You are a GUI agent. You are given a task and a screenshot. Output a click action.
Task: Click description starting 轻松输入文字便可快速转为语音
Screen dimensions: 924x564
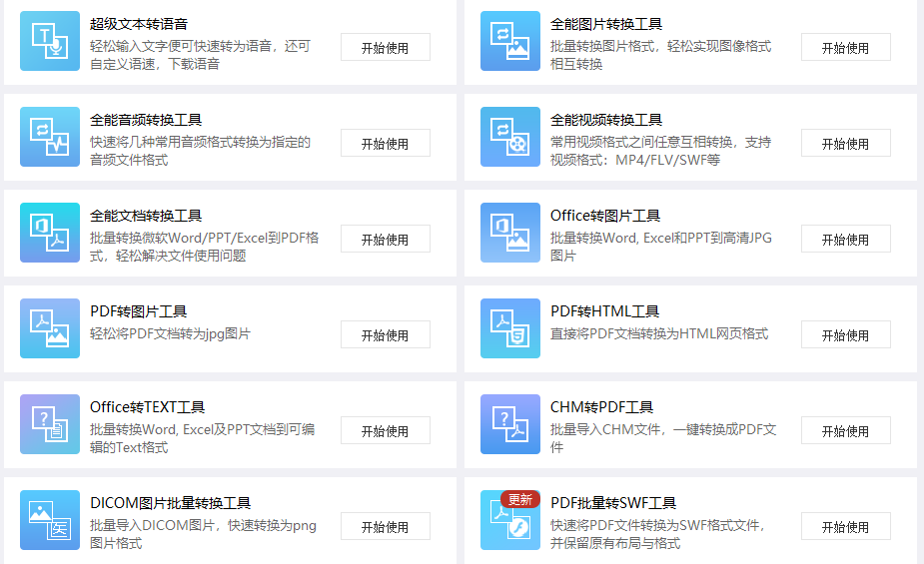[201, 55]
